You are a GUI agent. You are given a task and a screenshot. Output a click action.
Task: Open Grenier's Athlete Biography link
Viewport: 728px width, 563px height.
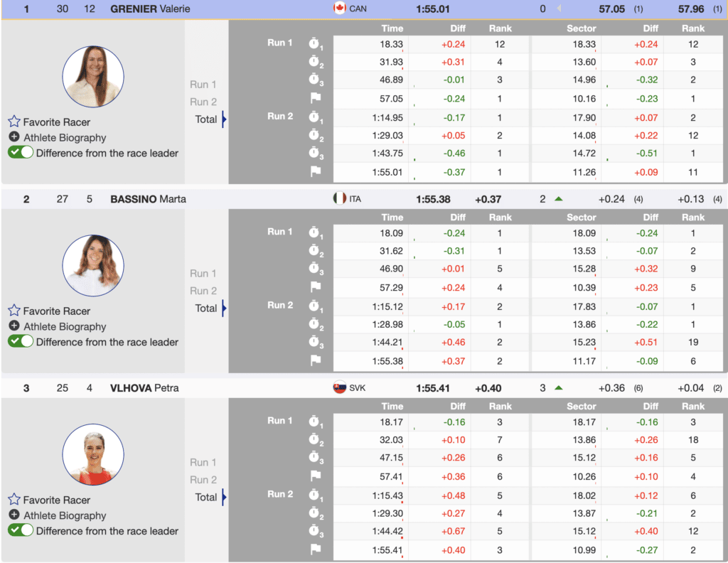tap(65, 137)
